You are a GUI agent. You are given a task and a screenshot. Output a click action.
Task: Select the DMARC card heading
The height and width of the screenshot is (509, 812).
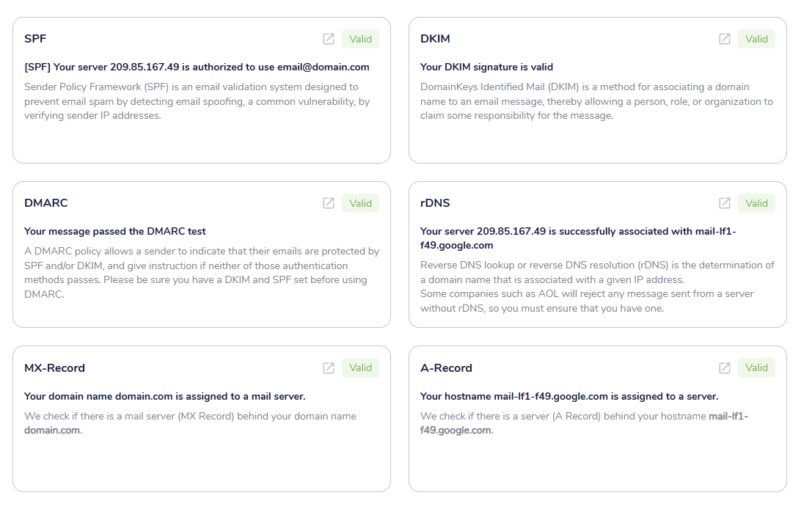coord(46,202)
